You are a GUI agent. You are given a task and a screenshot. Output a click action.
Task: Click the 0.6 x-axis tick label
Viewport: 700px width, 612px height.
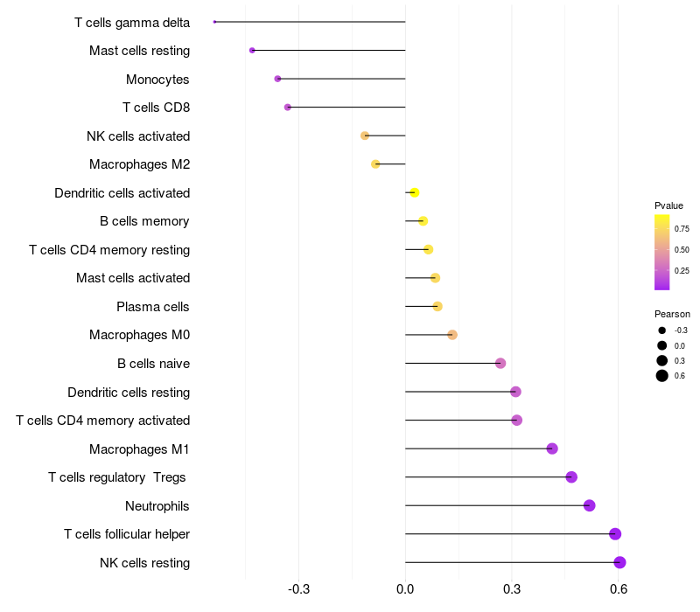(x=619, y=589)
